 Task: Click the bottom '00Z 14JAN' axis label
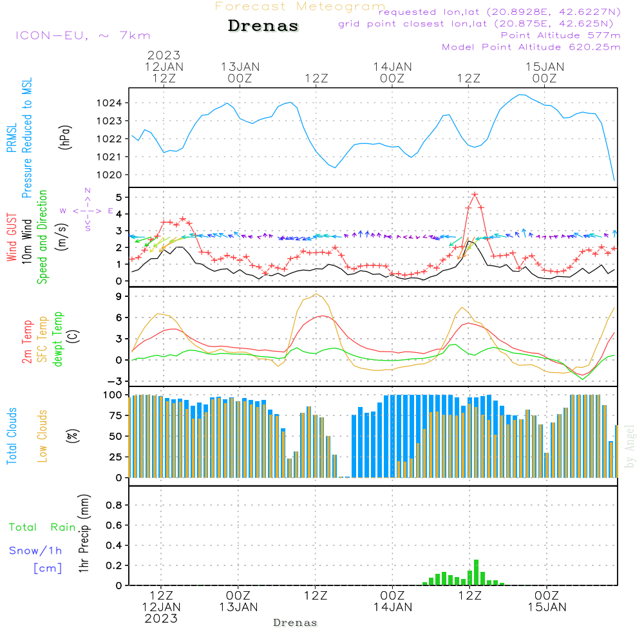392,601
